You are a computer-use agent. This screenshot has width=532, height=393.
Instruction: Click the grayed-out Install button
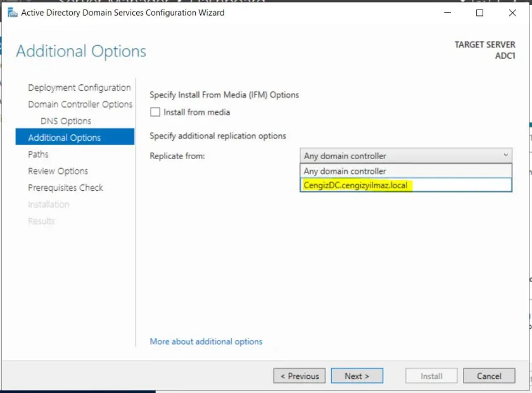coord(431,376)
